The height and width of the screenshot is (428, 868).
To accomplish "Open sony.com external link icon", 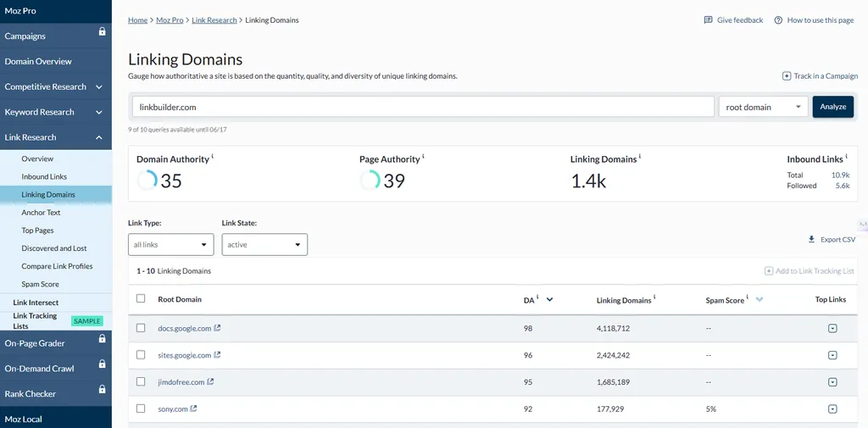I will tap(193, 409).
